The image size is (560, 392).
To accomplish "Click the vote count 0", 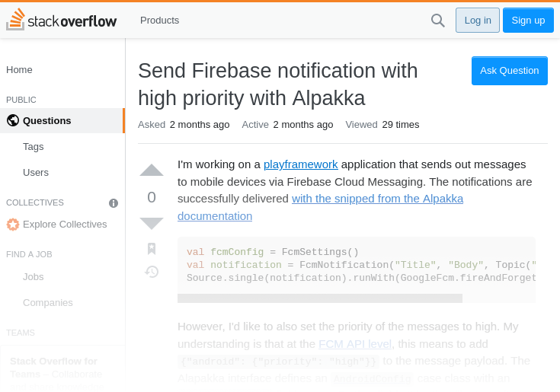I will pyautogui.click(x=152, y=197).
